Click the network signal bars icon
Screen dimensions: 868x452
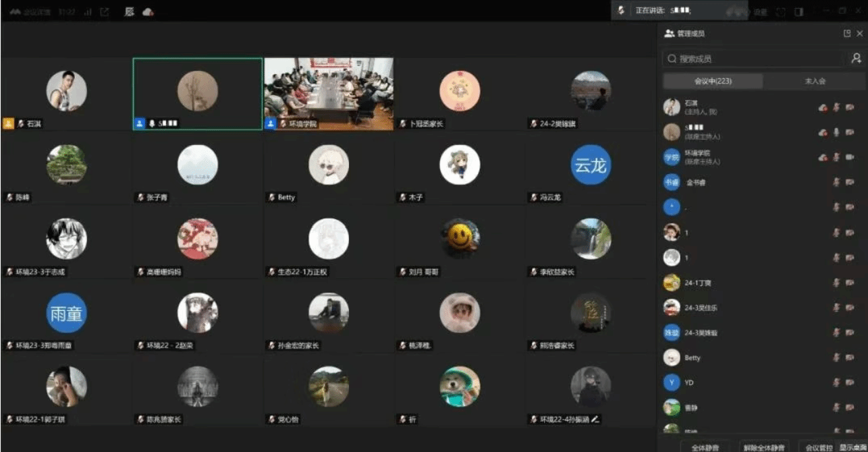(x=88, y=11)
